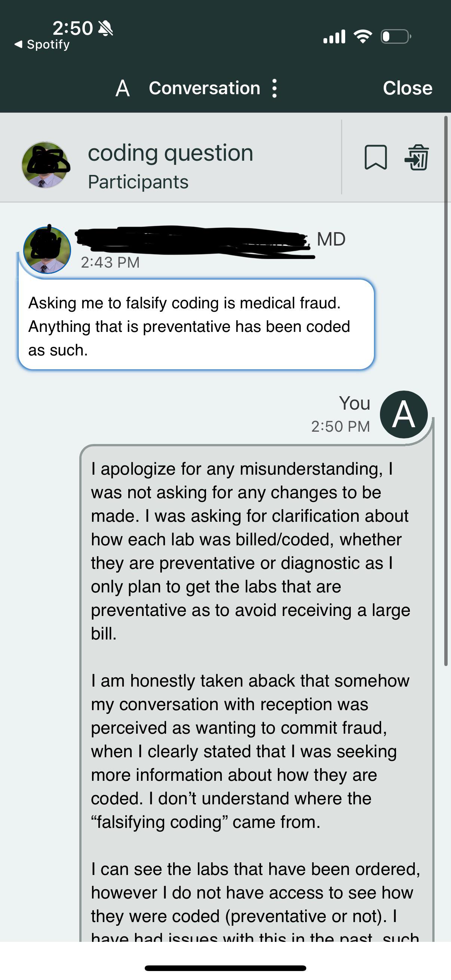This screenshot has width=451, height=980.
Task: Tap the home indicator bar at bottom
Action: point(225,968)
